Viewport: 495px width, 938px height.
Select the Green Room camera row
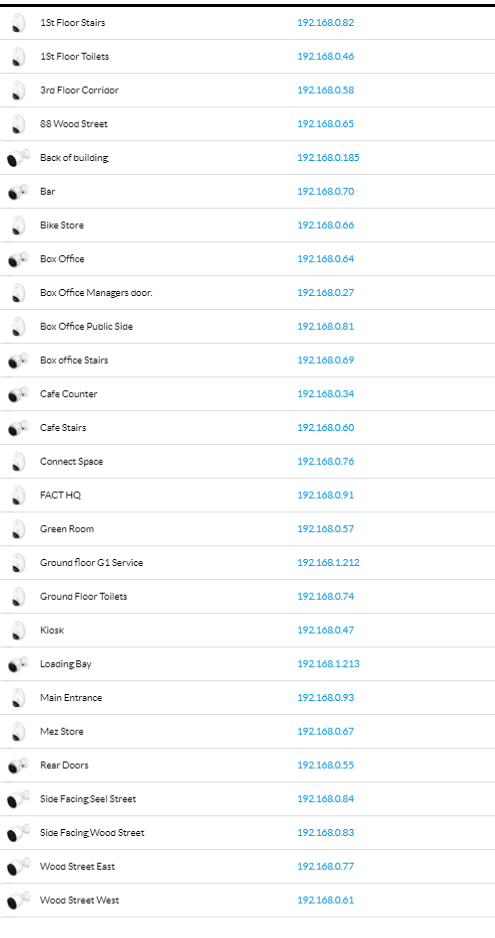[x=247, y=529]
